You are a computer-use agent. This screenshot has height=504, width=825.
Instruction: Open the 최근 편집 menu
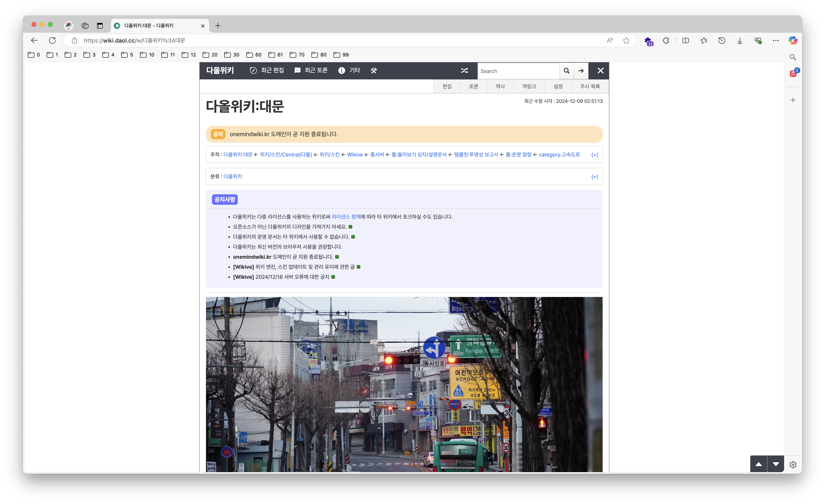coord(267,70)
